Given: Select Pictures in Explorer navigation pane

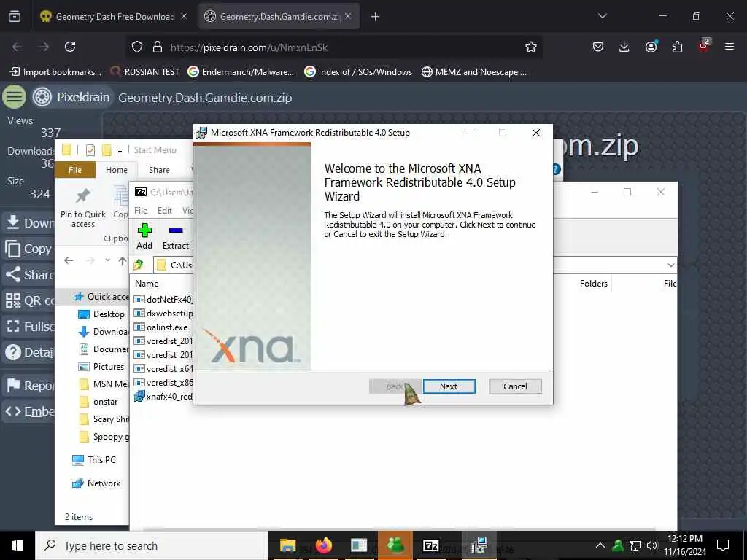Looking at the screenshot, I should [102, 367].
